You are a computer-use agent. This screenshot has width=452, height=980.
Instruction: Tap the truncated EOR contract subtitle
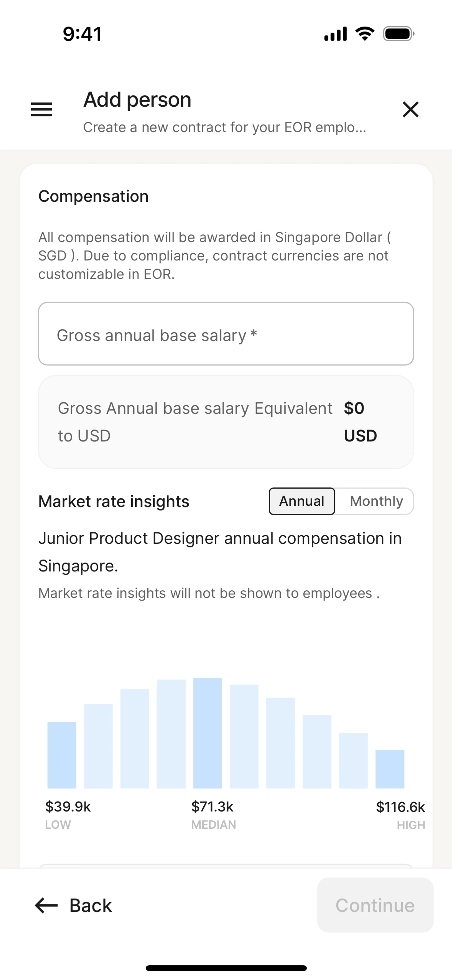click(x=225, y=127)
